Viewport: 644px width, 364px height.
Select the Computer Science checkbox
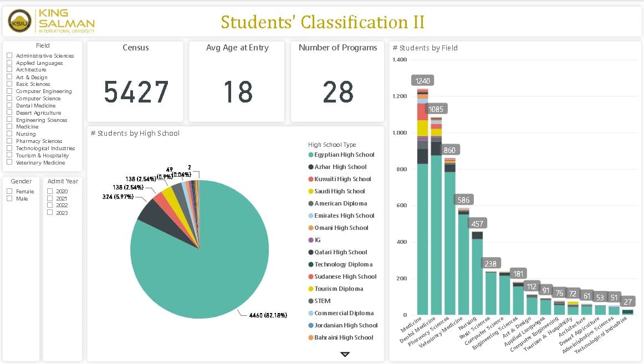9,98
